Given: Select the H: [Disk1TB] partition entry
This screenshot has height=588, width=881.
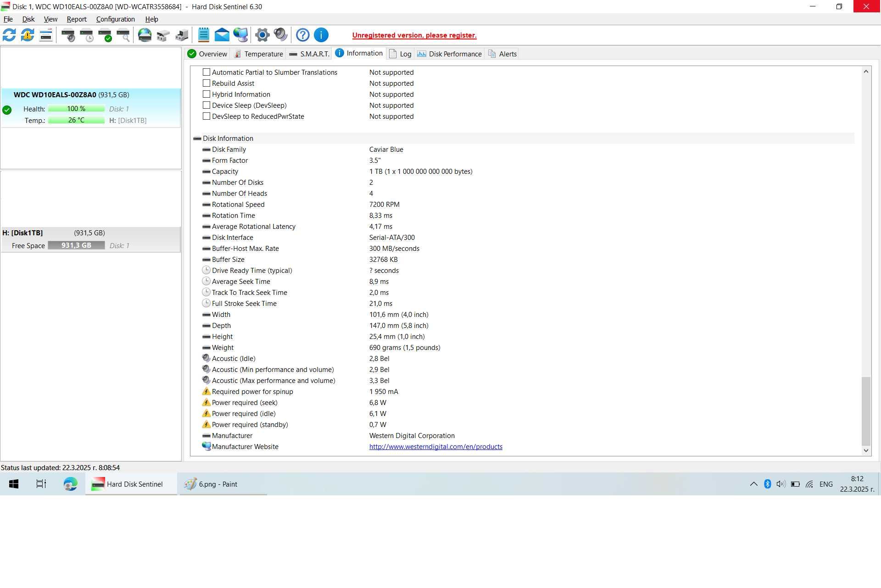Looking at the screenshot, I should (91, 239).
